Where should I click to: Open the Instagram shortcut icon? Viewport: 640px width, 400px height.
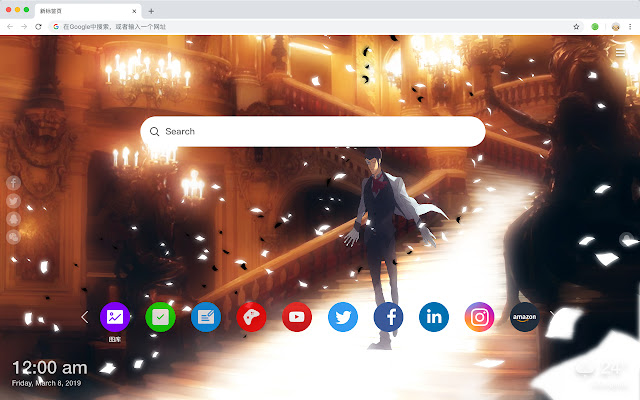[x=479, y=317]
